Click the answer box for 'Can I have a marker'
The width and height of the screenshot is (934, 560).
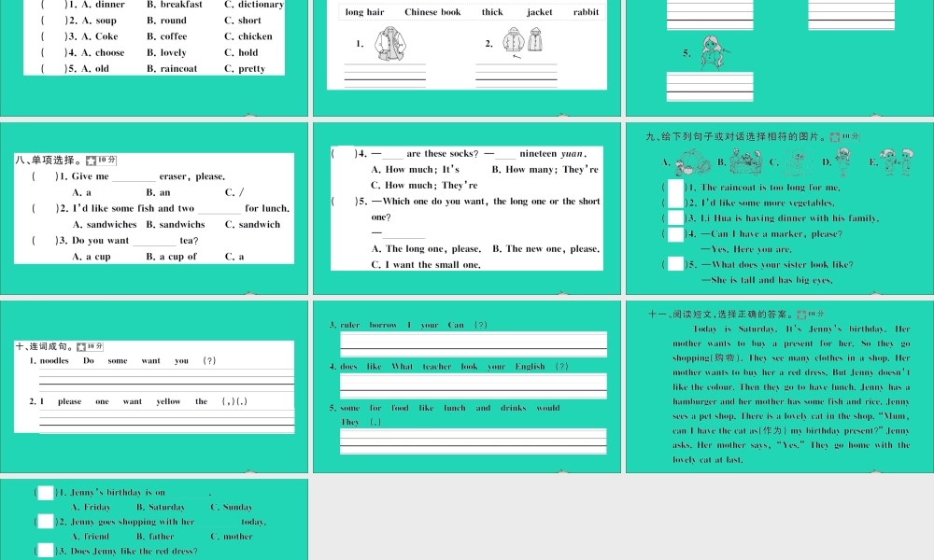pyautogui.click(x=675, y=234)
